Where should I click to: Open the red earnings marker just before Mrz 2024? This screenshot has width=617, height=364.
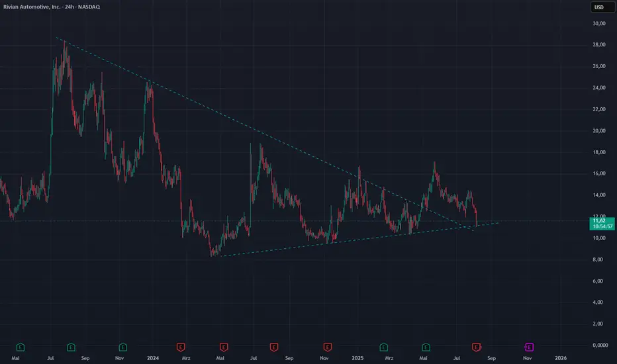[x=181, y=347]
